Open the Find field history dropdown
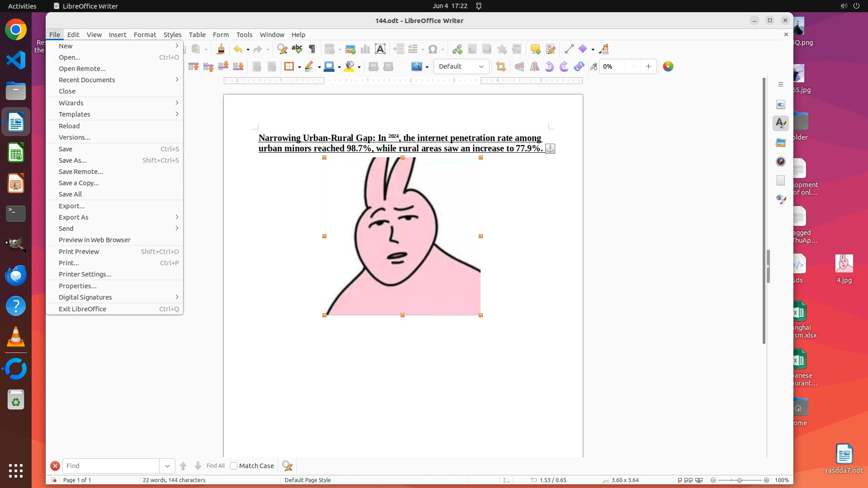This screenshot has width=868, height=488. click(x=167, y=466)
